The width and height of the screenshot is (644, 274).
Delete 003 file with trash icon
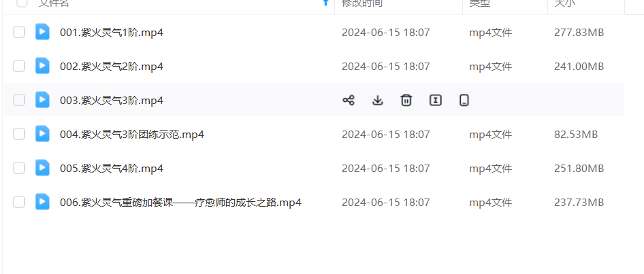[406, 100]
